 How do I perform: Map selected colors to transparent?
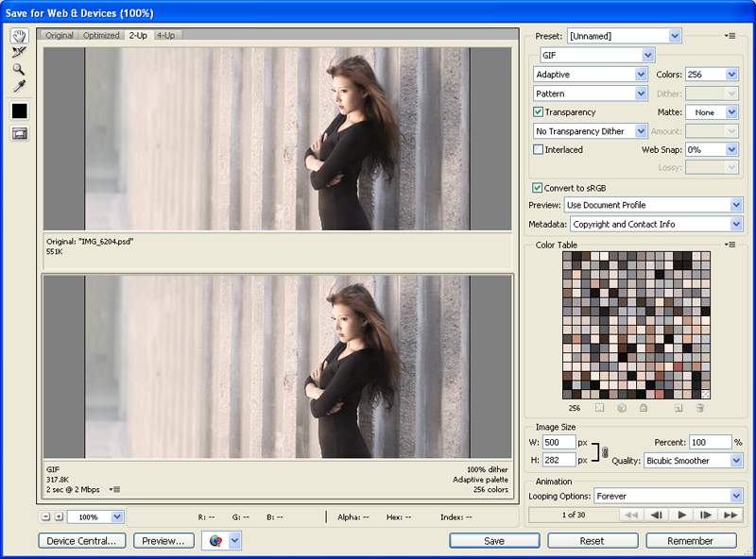(599, 408)
